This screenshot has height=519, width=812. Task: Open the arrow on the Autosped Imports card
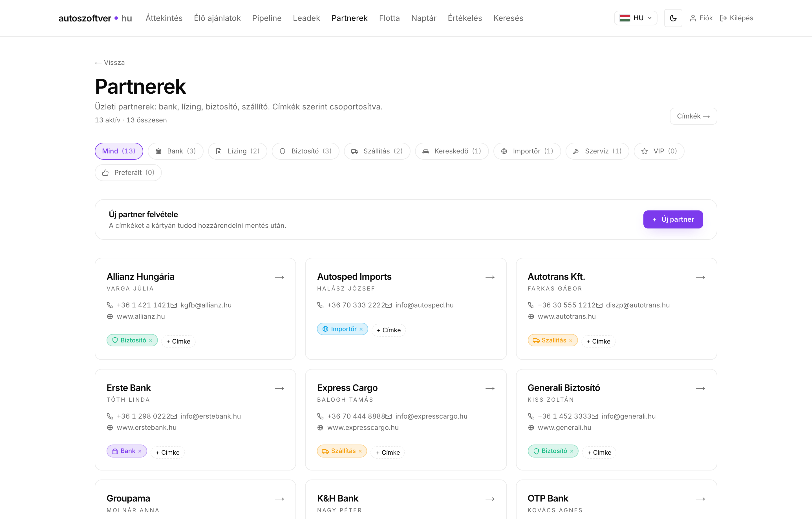click(x=490, y=277)
